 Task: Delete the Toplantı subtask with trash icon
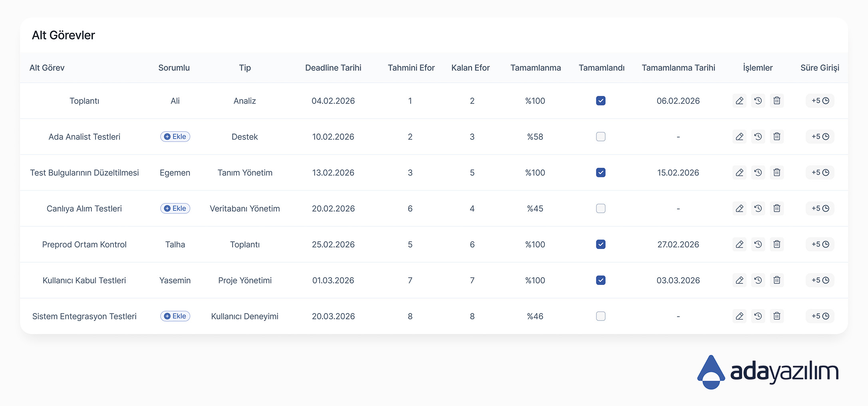coord(777,101)
